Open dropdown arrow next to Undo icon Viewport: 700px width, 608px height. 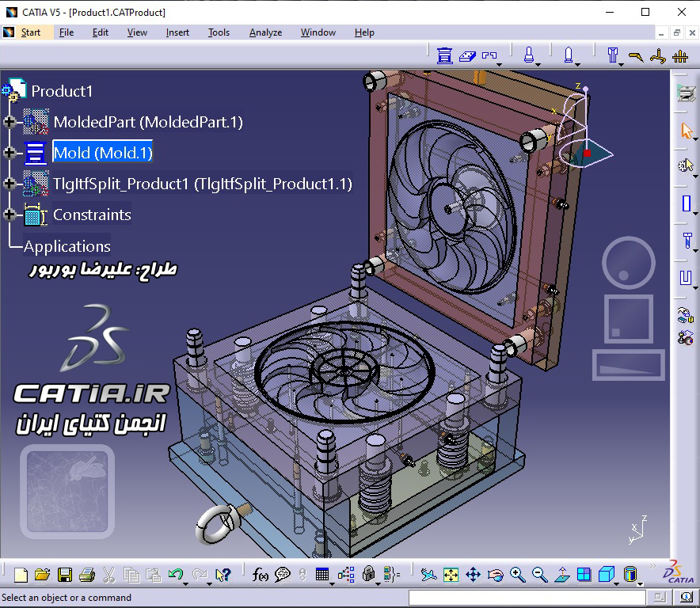186,583
